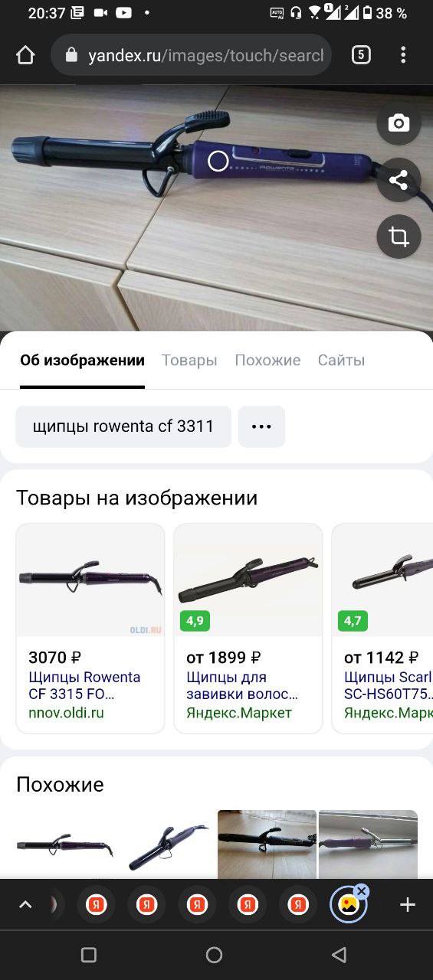This screenshot has width=433, height=980.
Task: Open Щипцы Rowenta CF 3315 product link
Action: point(84,686)
